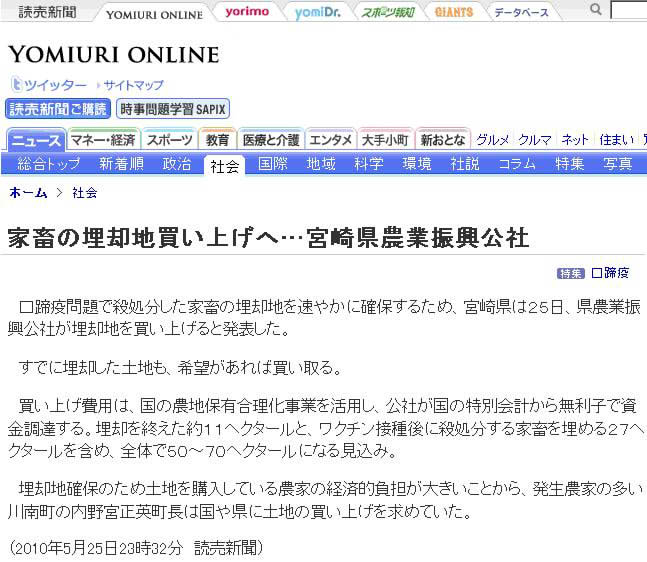The width and height of the screenshot is (647, 562).
Task: Go to the マネー・経済 section
Action: tap(103, 140)
